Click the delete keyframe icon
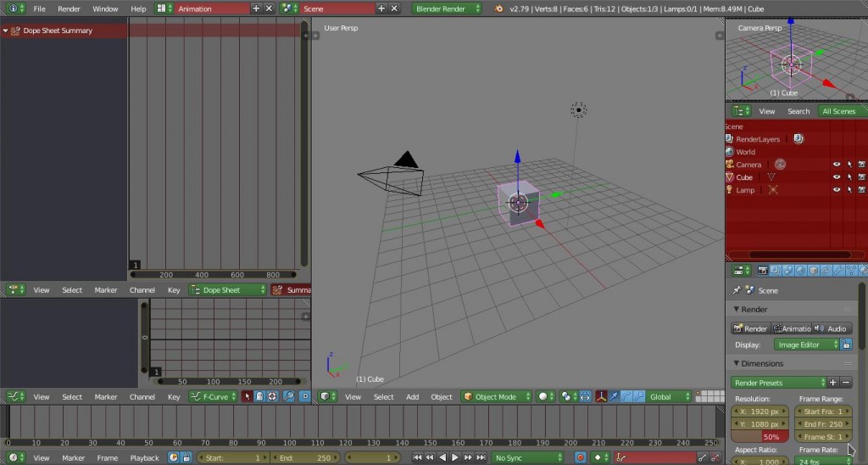868x465 pixels. pos(715,457)
